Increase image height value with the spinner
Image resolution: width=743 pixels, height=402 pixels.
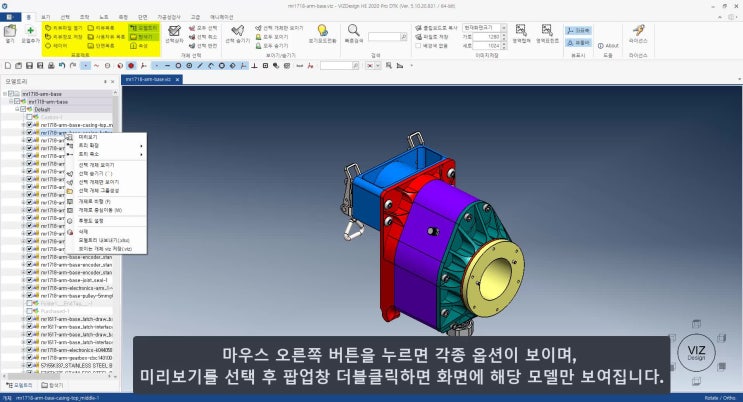click(504, 44)
